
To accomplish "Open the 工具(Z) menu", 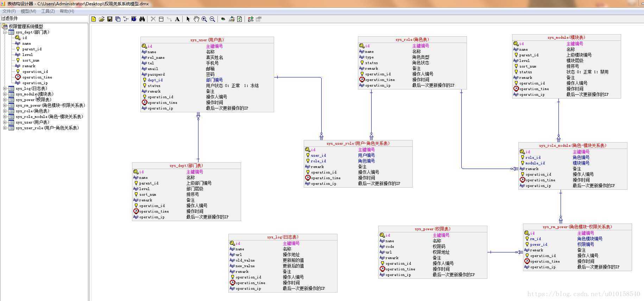I will point(48,11).
